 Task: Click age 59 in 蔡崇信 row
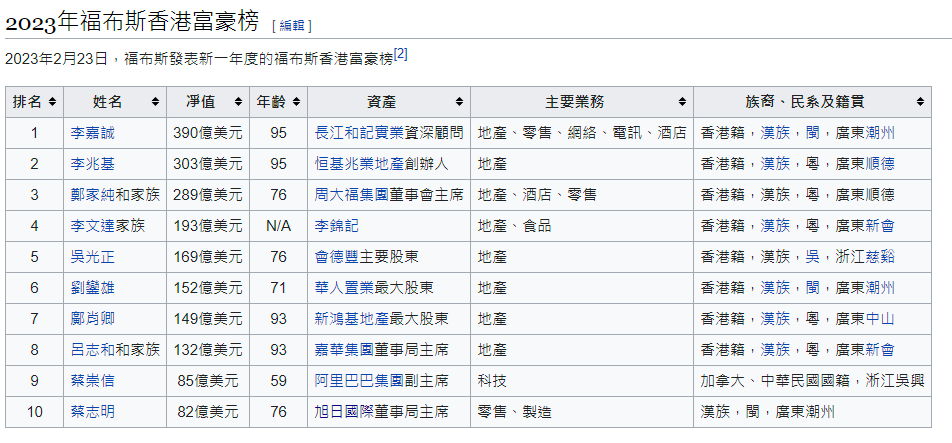coord(278,380)
